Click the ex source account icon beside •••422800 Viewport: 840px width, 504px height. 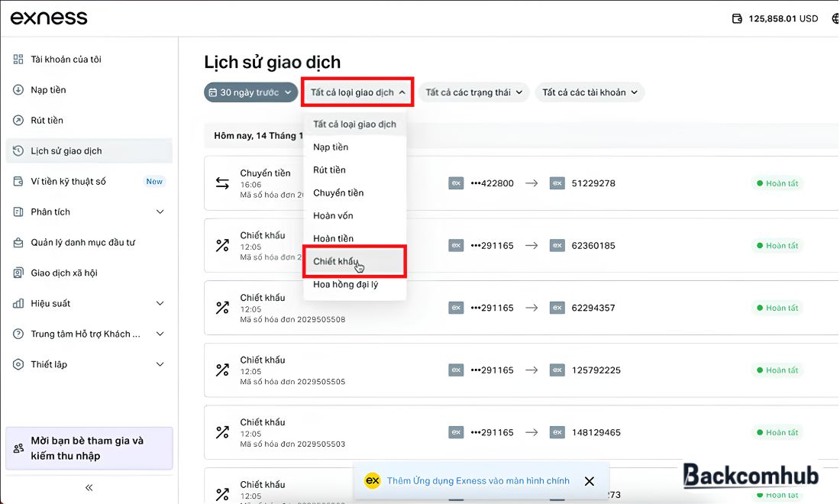pos(456,183)
